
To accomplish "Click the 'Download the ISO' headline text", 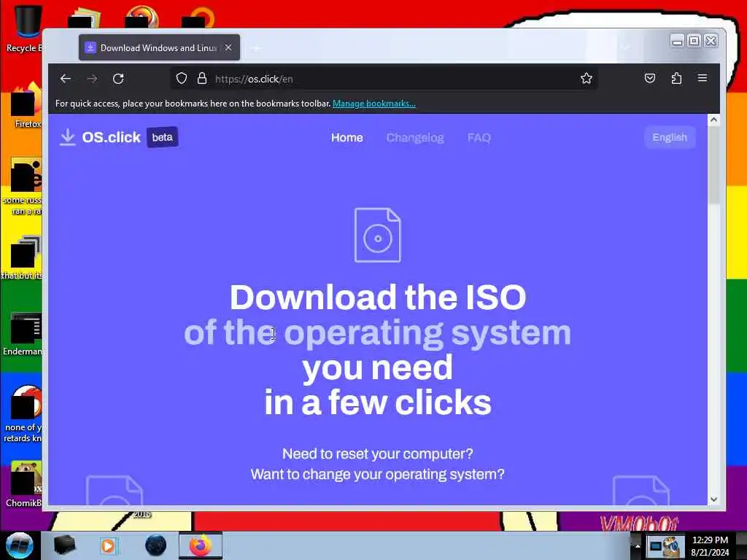I will [x=378, y=297].
